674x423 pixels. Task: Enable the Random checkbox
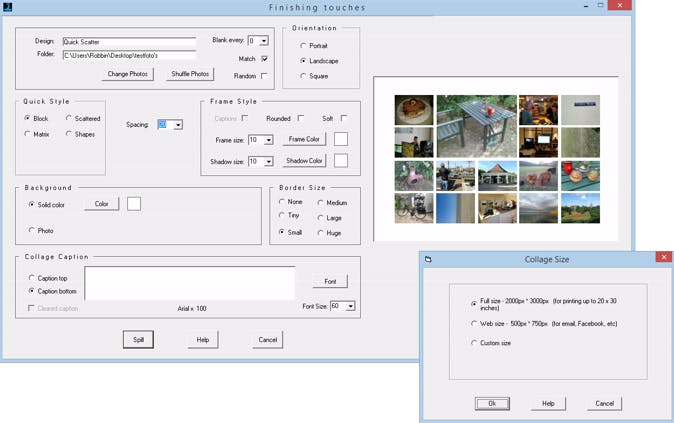point(264,76)
